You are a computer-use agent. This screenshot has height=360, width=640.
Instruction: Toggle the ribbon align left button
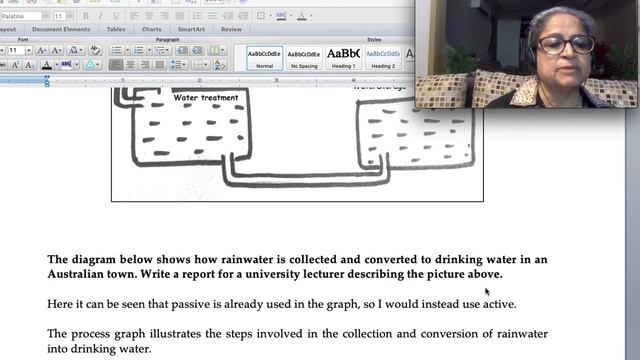coord(116,64)
